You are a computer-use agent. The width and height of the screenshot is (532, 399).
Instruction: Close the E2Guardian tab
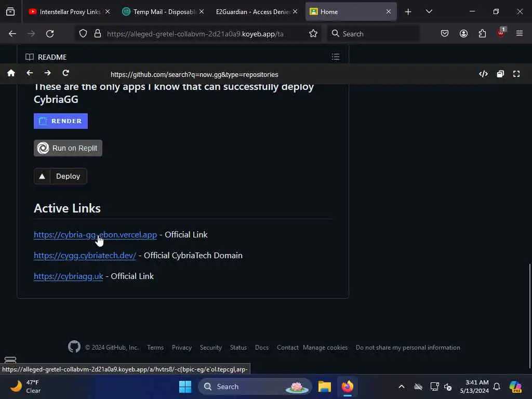click(x=295, y=11)
